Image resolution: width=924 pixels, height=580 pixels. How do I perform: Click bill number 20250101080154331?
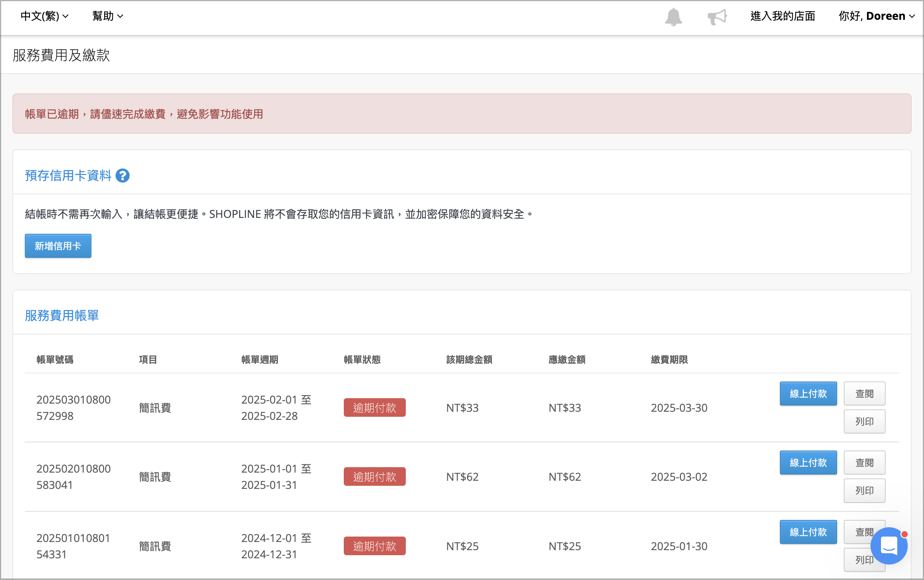(x=74, y=546)
